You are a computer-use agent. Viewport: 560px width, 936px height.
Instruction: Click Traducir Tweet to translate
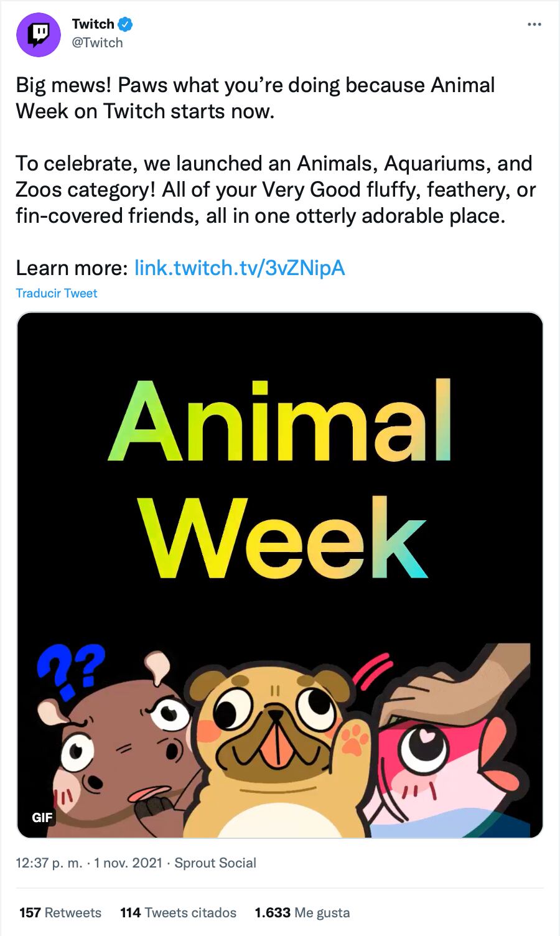(57, 293)
